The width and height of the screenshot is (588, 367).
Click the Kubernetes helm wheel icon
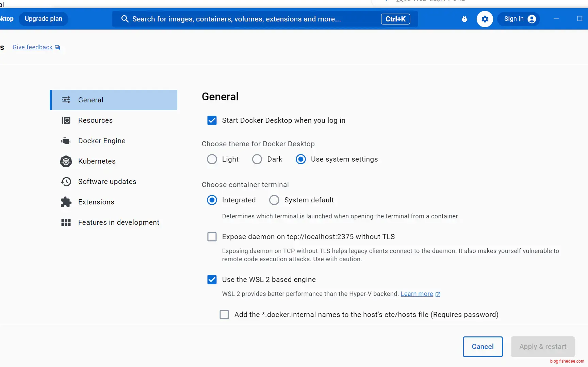coord(66,161)
